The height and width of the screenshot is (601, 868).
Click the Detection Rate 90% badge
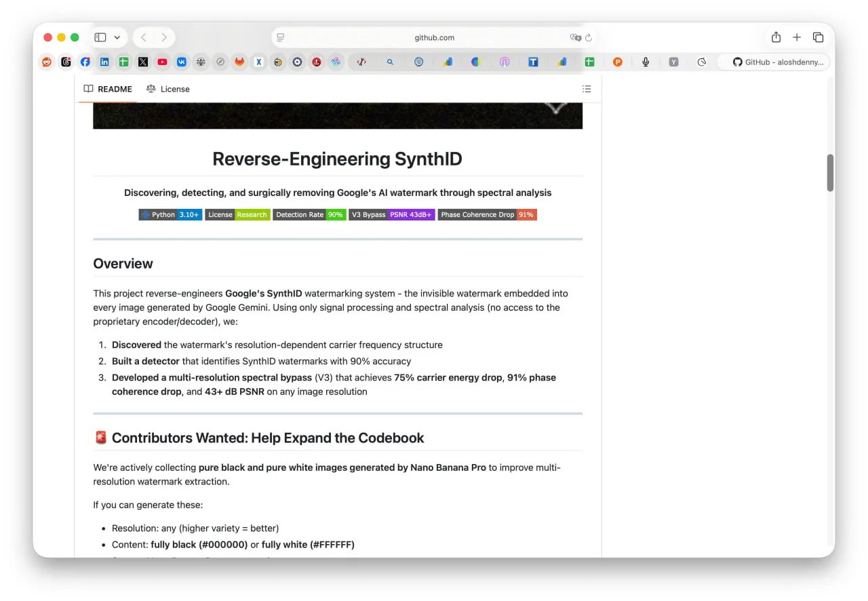click(x=309, y=214)
